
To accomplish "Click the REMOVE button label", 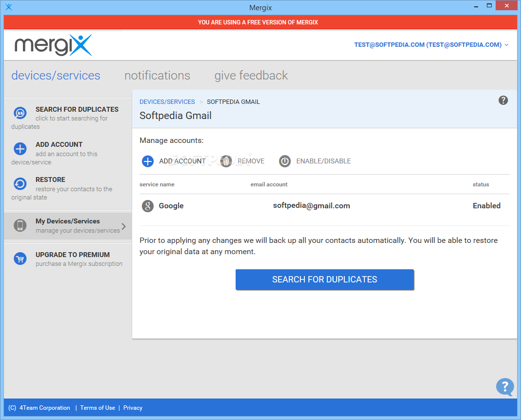I will (251, 161).
